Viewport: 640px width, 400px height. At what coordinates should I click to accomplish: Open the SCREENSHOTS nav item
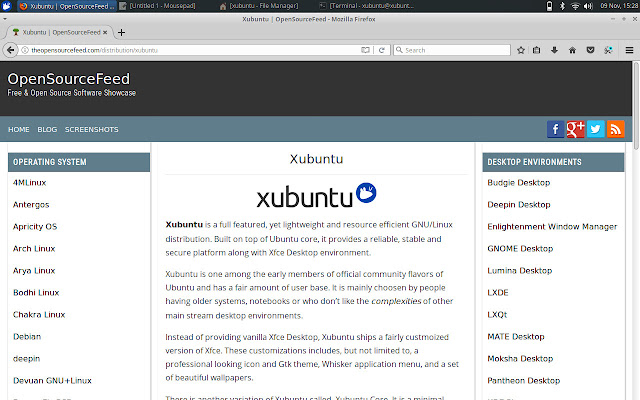click(91, 129)
